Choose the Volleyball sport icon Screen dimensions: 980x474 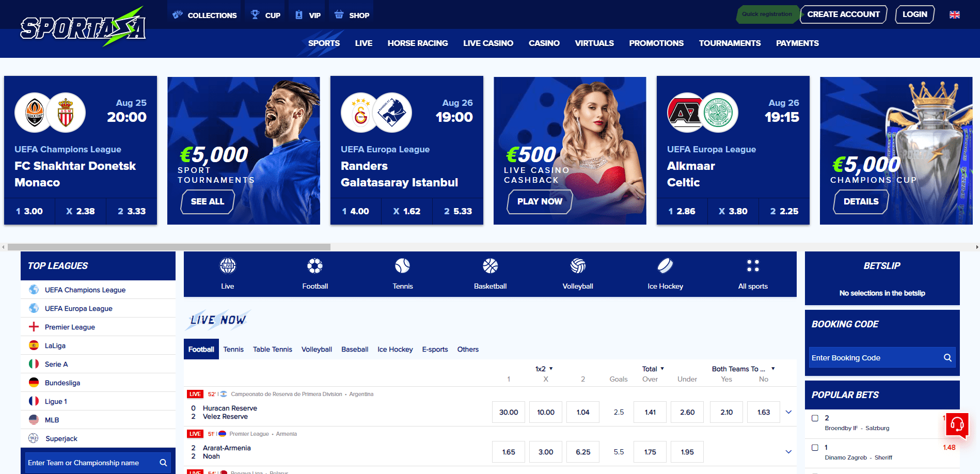(x=578, y=266)
